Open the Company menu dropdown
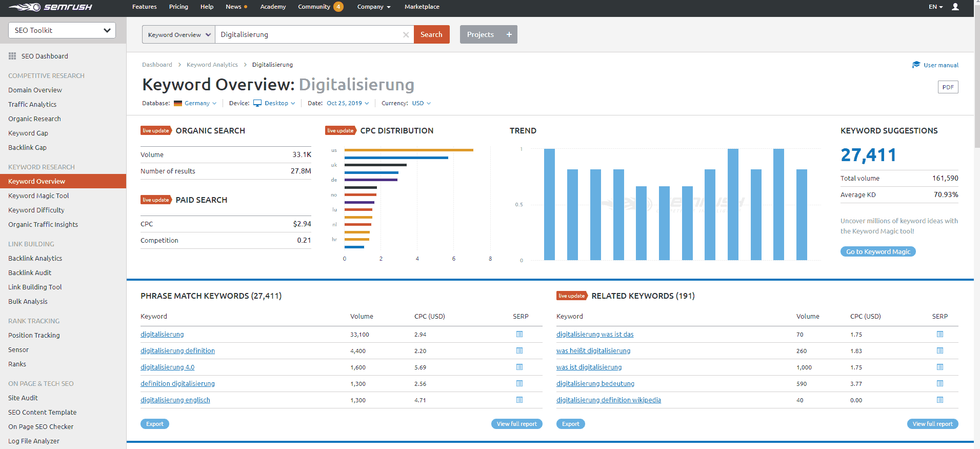Image resolution: width=980 pixels, height=449 pixels. point(374,7)
